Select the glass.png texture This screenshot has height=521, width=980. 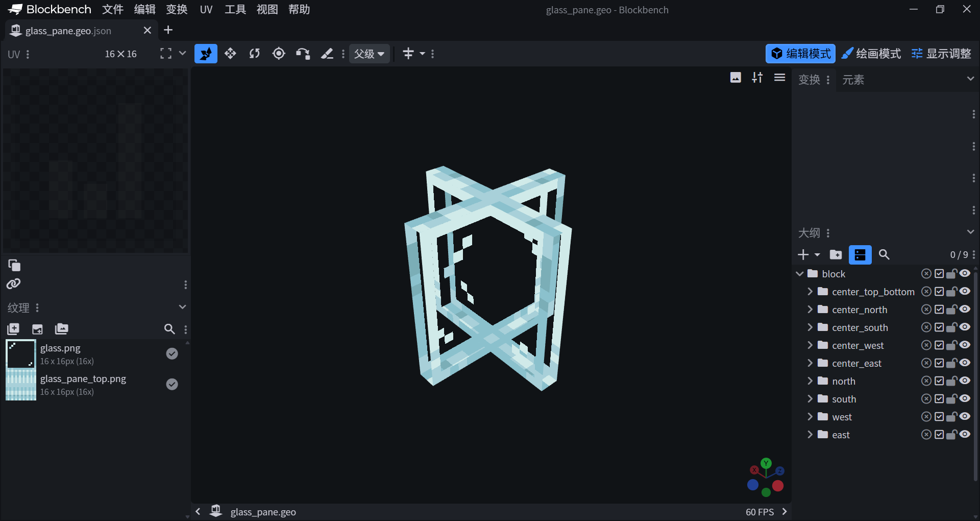[x=95, y=354]
